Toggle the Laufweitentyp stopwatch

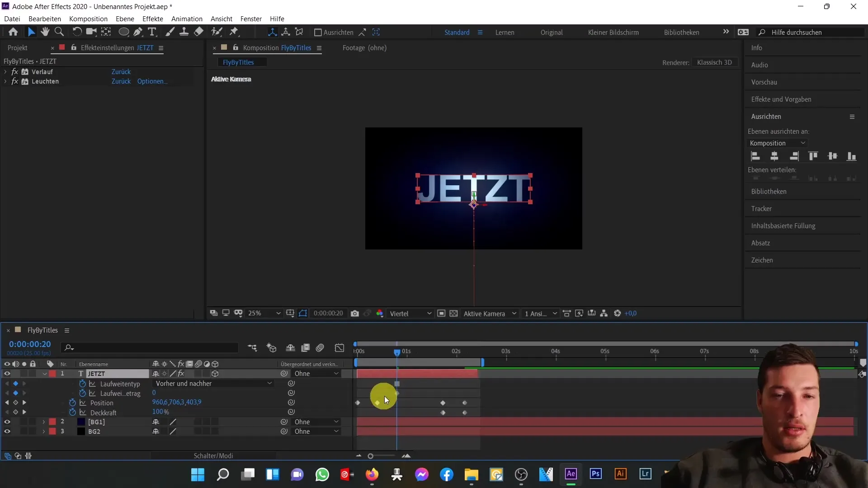click(82, 383)
